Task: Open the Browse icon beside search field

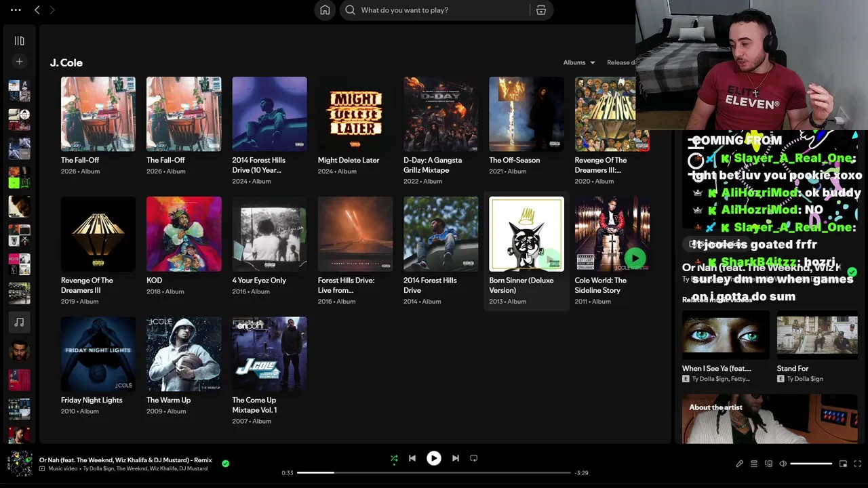Action: (x=540, y=10)
